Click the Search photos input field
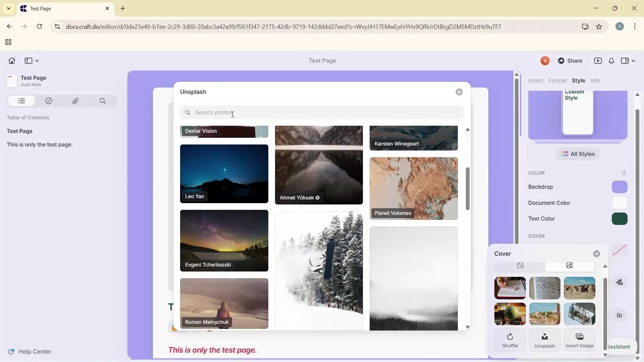The height and width of the screenshot is (362, 644). tap(321, 112)
